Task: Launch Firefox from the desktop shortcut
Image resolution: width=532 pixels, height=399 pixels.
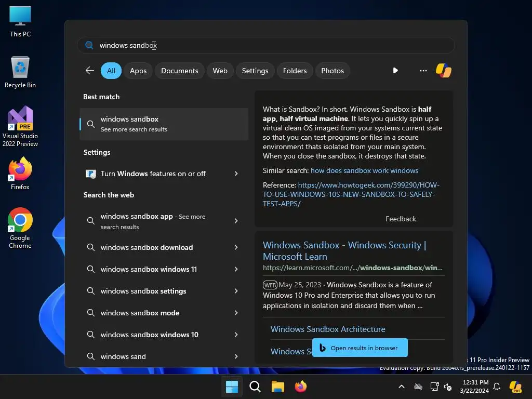Action: tap(20, 174)
